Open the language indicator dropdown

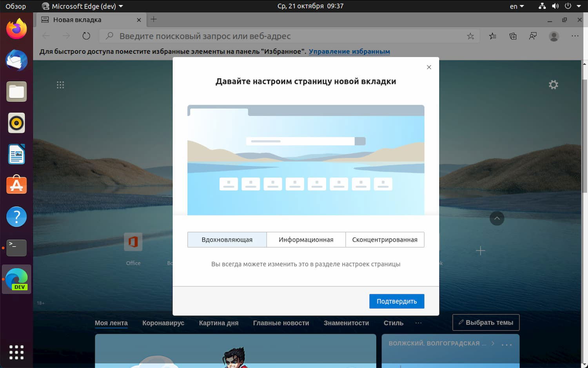(515, 6)
